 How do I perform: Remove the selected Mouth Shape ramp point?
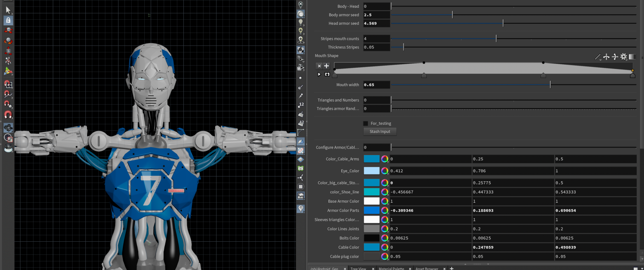(x=319, y=66)
